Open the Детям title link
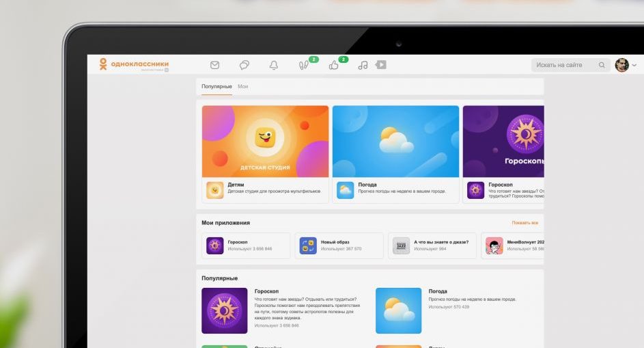644x348 pixels. coord(236,185)
